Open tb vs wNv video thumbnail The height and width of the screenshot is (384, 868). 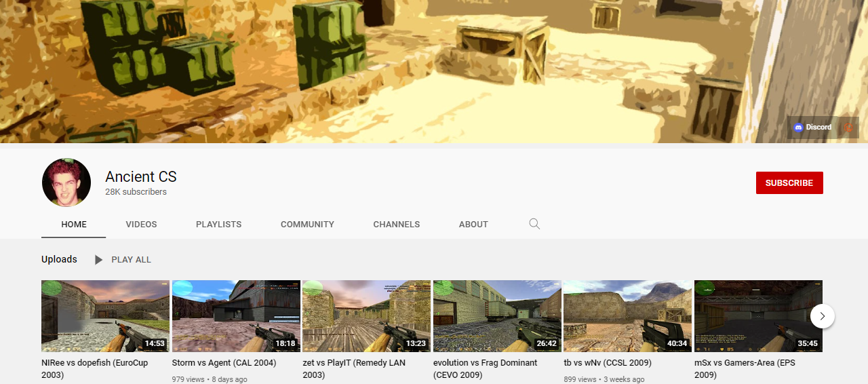pyautogui.click(x=628, y=316)
